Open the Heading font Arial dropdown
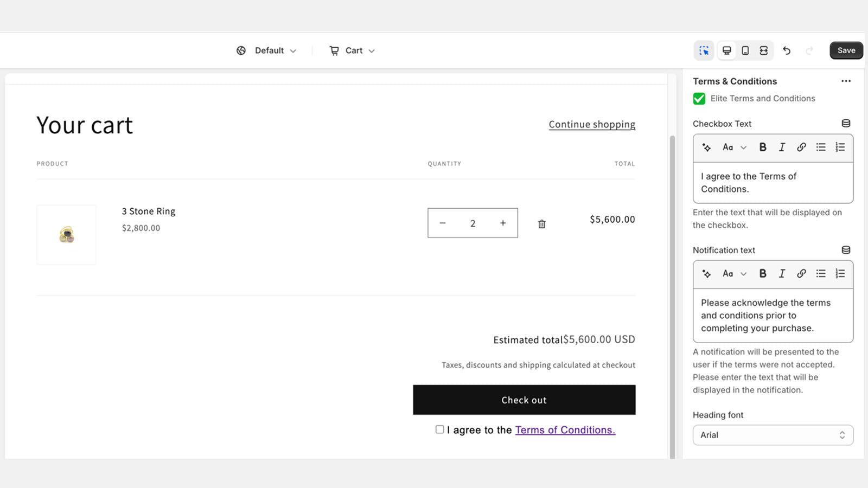Image resolution: width=868 pixels, height=488 pixels. (773, 435)
